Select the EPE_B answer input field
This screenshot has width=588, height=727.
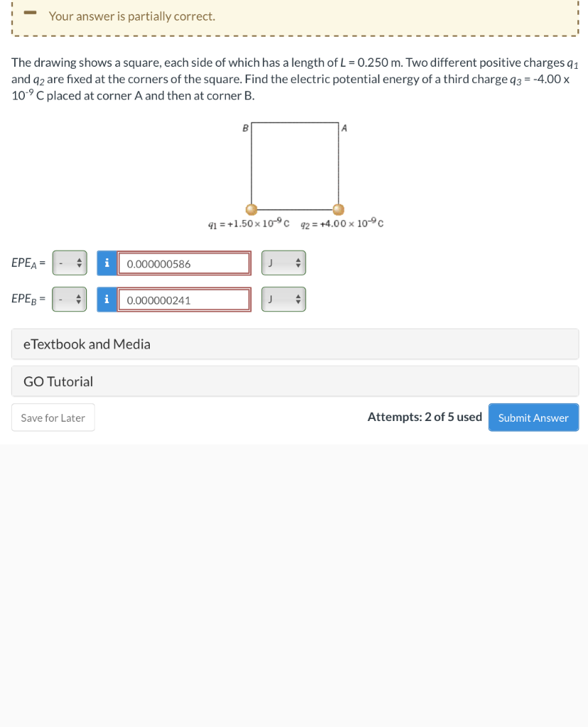click(x=185, y=299)
